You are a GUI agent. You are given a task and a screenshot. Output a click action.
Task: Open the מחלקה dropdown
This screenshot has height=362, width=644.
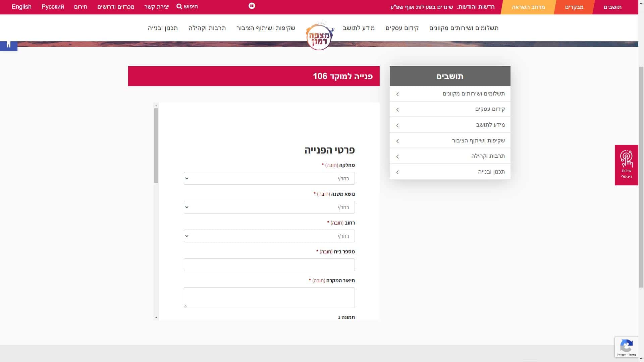coord(269,178)
